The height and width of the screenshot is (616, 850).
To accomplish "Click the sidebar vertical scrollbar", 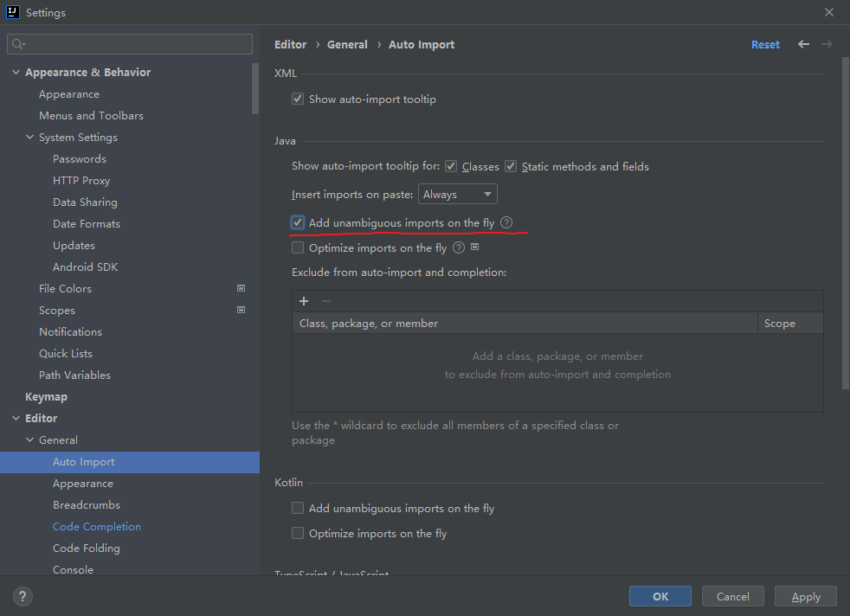I will click(x=255, y=87).
